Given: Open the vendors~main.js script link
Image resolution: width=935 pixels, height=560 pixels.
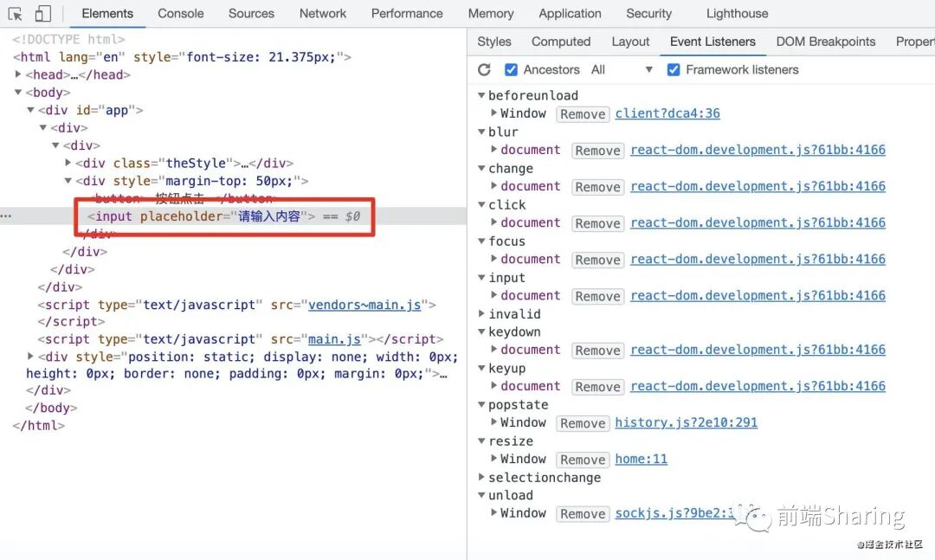Looking at the screenshot, I should [x=364, y=305].
